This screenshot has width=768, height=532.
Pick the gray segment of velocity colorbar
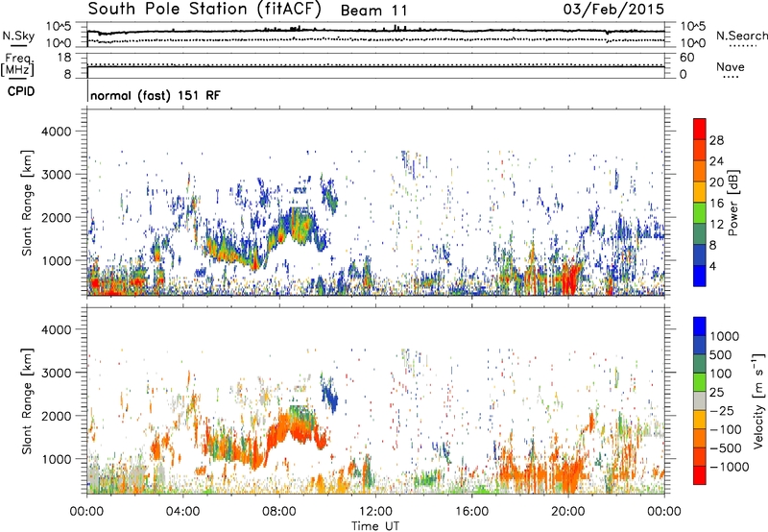[700, 400]
